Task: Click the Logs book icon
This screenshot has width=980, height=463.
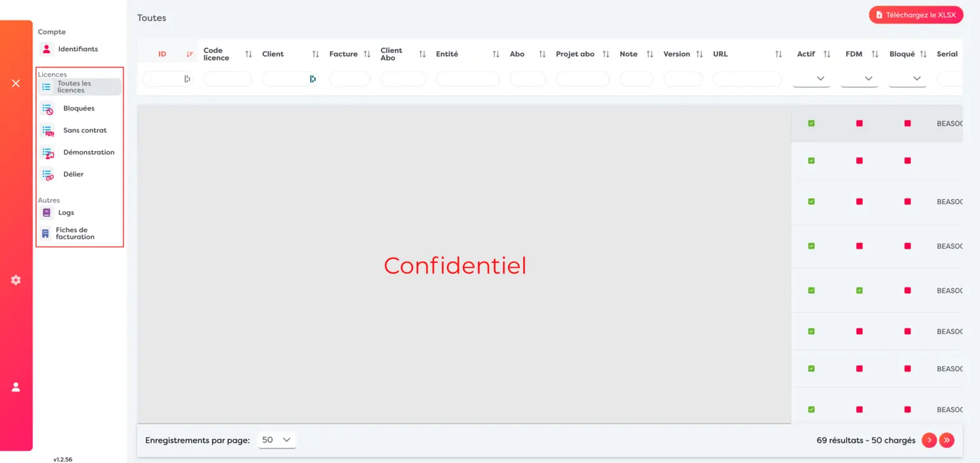Action: pyautogui.click(x=47, y=213)
